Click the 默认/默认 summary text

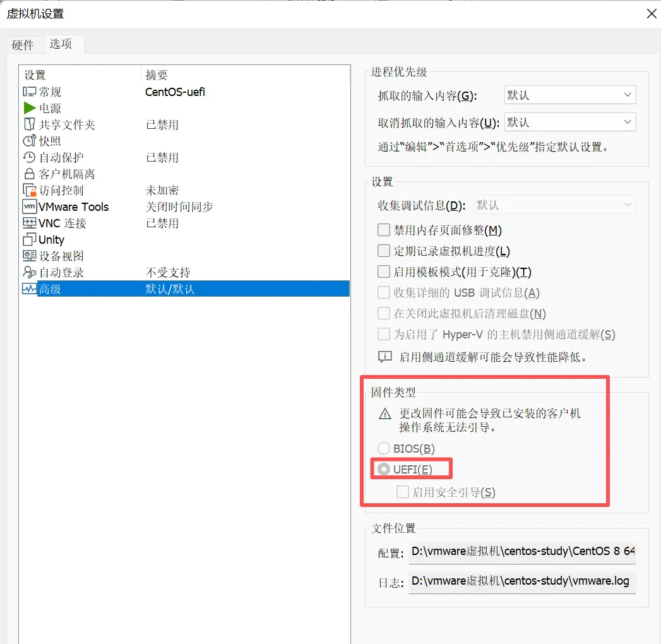tap(170, 289)
